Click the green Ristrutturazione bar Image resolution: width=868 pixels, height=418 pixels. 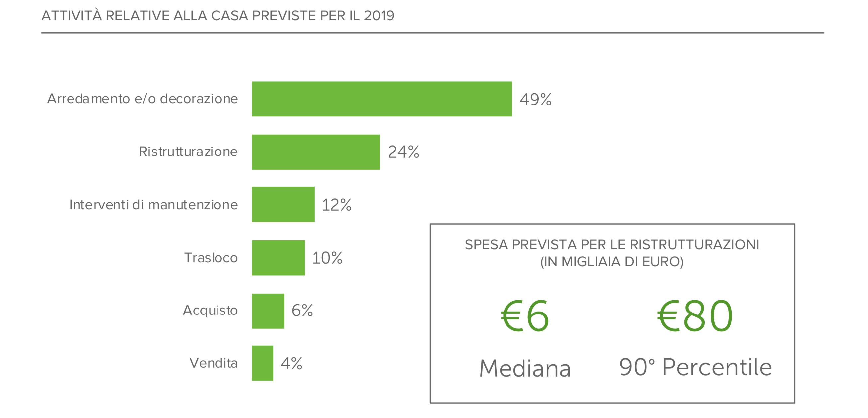click(x=316, y=152)
